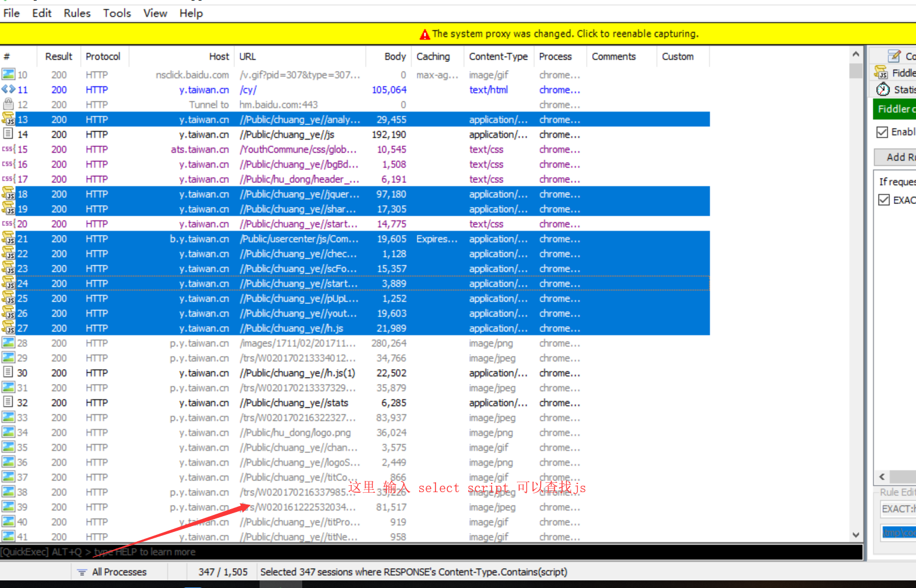The width and height of the screenshot is (916, 588).
Task: Click the //Public/hu_dong/logo.png URL cell
Action: coord(295,433)
